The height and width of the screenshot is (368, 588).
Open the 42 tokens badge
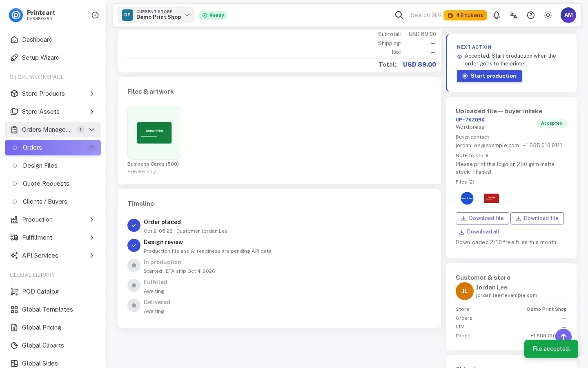pyautogui.click(x=465, y=15)
